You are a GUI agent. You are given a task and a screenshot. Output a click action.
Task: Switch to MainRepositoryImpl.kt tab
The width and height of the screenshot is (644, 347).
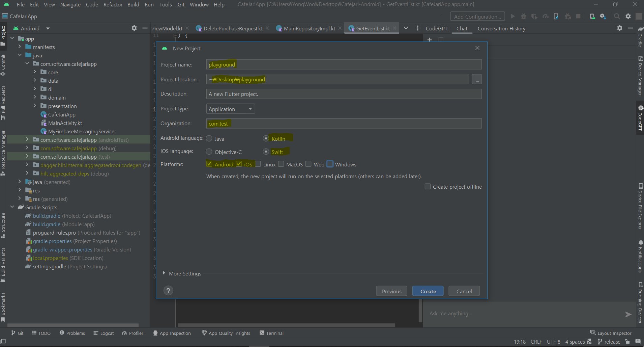click(309, 28)
